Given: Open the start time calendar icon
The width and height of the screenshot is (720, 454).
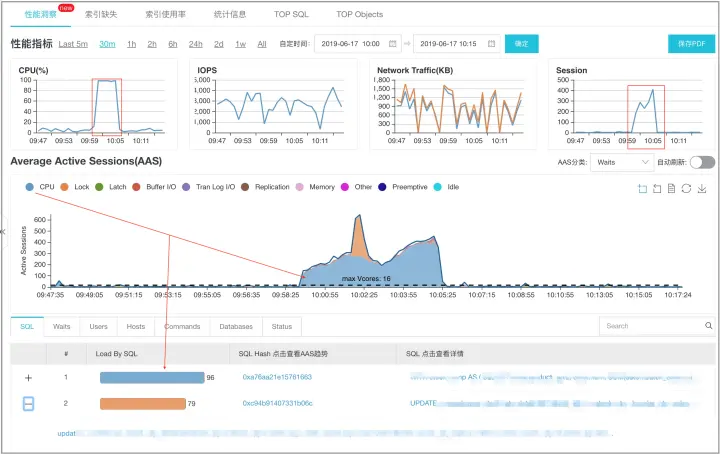Looking at the screenshot, I should click(x=393, y=44).
